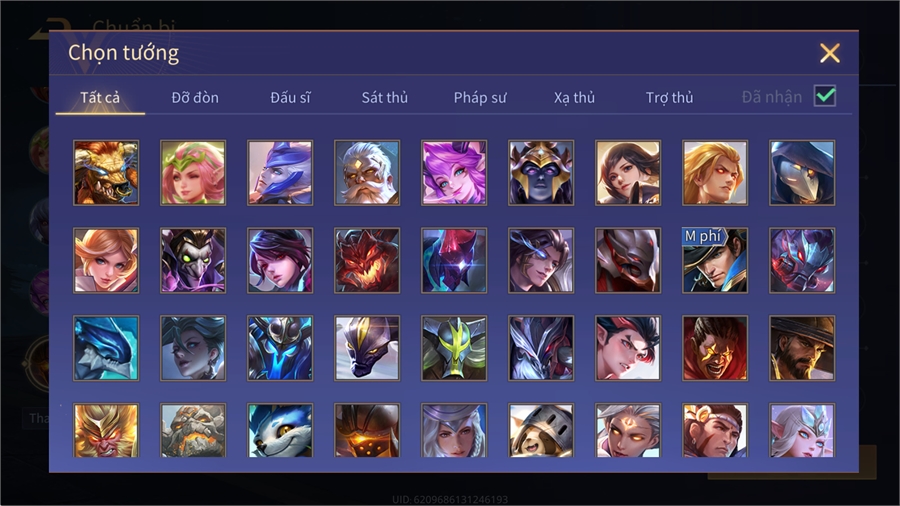Pick the purple-haired girl hero
The width and height of the screenshot is (900, 506).
tap(454, 173)
